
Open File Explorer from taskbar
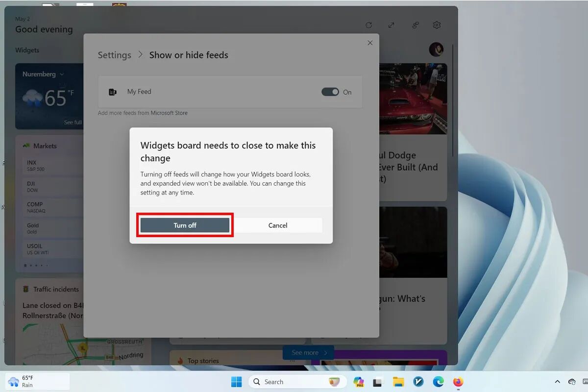click(398, 382)
